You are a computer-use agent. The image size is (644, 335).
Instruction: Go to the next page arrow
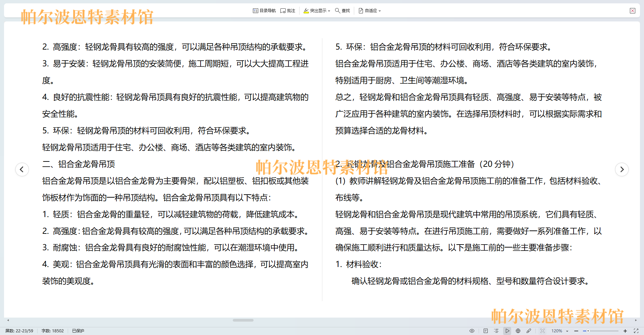point(622,169)
